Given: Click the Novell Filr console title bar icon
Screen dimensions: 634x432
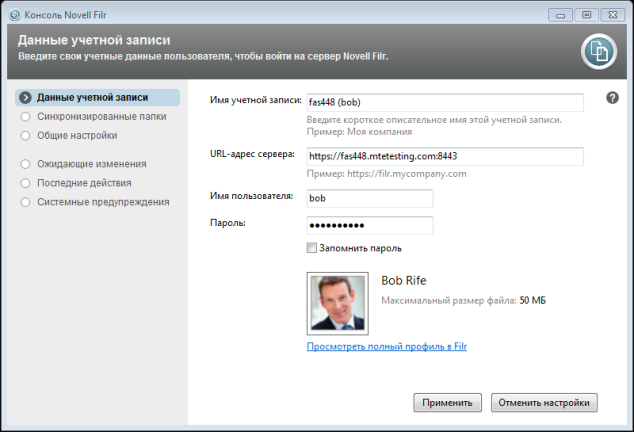Looking at the screenshot, I should pyautogui.click(x=12, y=15).
